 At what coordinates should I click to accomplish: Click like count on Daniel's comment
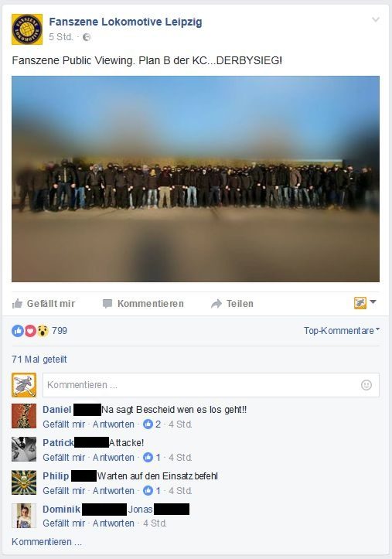coord(152,424)
